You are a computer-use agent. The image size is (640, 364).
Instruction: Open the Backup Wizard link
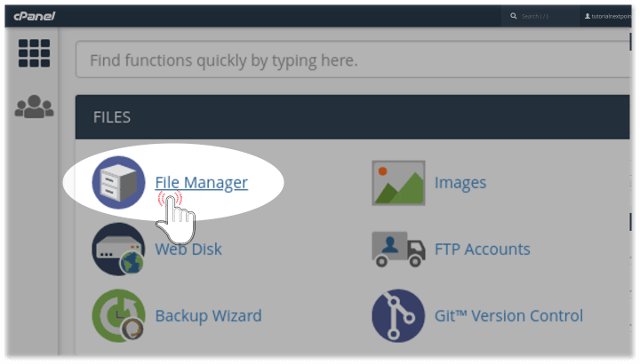(x=208, y=316)
